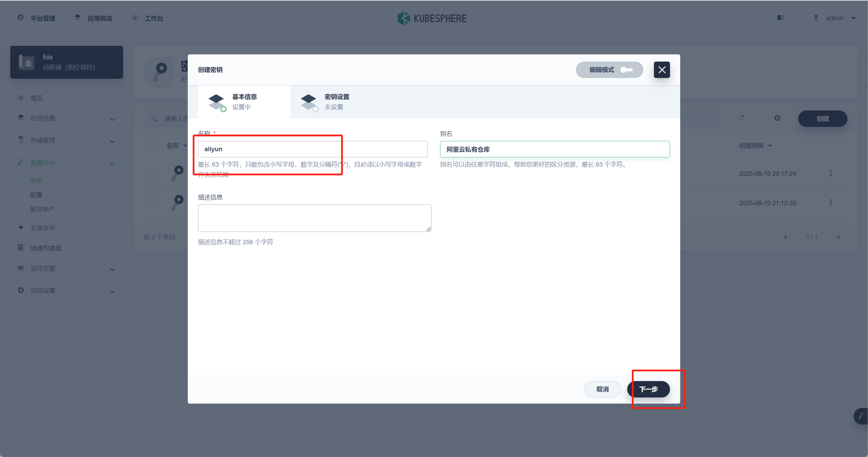Click the search icon in secrets list

(x=154, y=119)
